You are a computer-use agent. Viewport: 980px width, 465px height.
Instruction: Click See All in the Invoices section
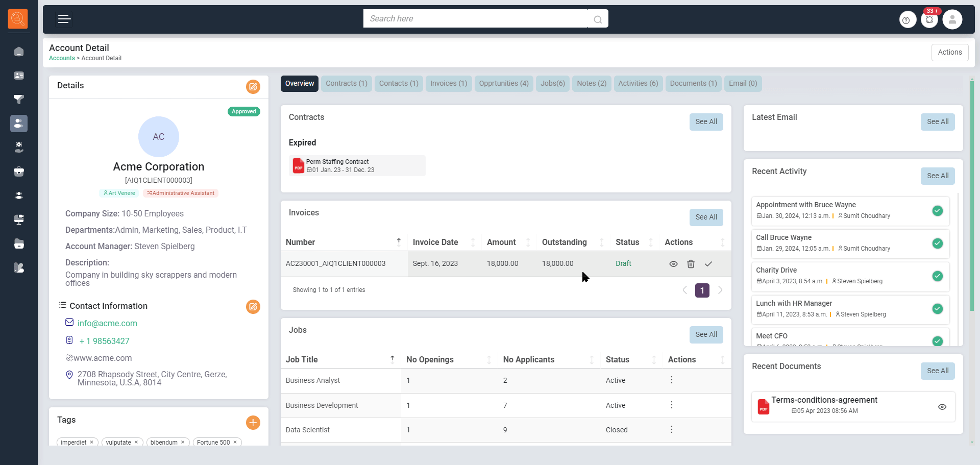coord(705,217)
